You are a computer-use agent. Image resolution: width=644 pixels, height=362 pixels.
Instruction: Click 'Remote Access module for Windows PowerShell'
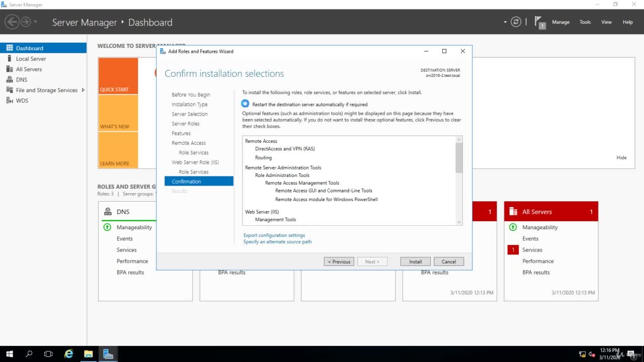327,200
